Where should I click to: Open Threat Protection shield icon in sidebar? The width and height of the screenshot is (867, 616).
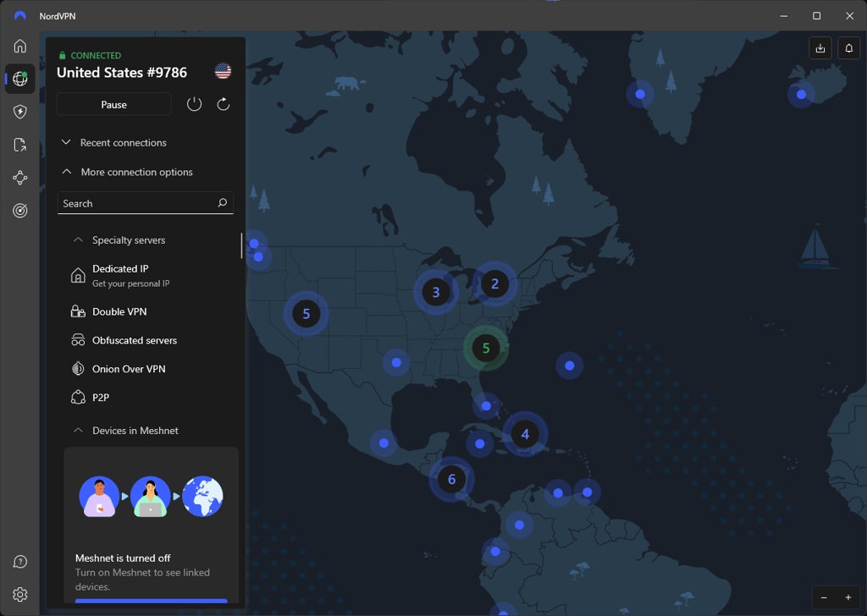tap(20, 112)
